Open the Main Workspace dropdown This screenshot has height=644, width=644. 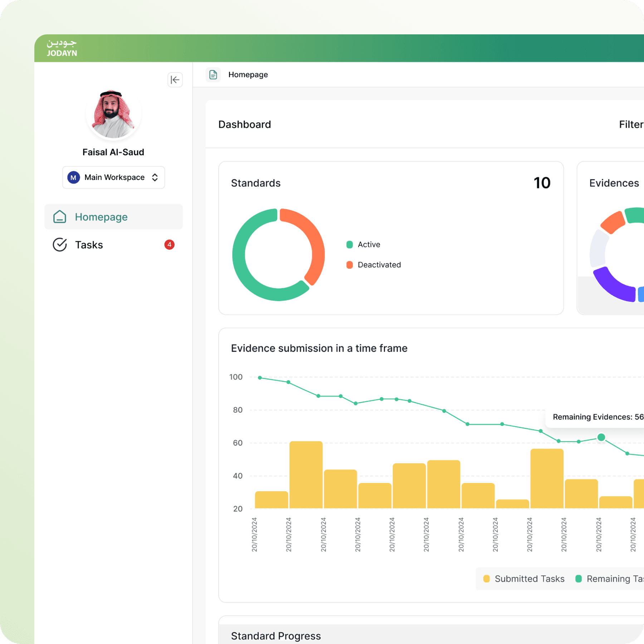click(x=113, y=177)
